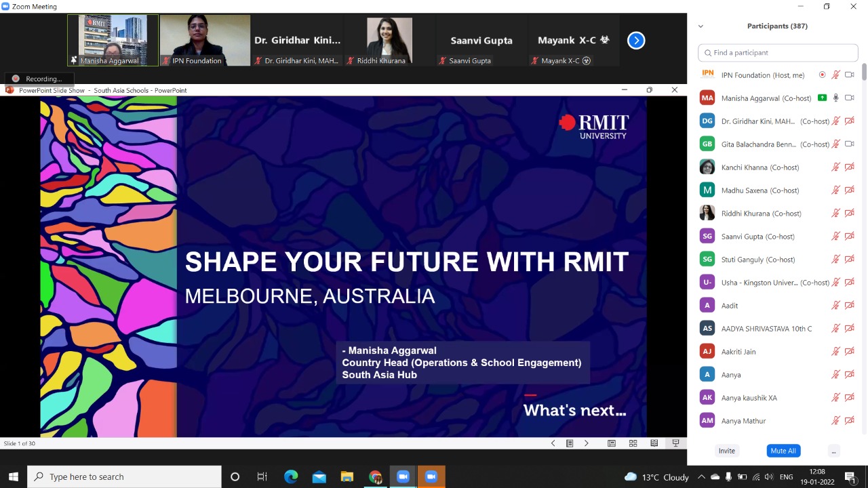
Task: Click the Slide Show view icon
Action: tap(675, 443)
